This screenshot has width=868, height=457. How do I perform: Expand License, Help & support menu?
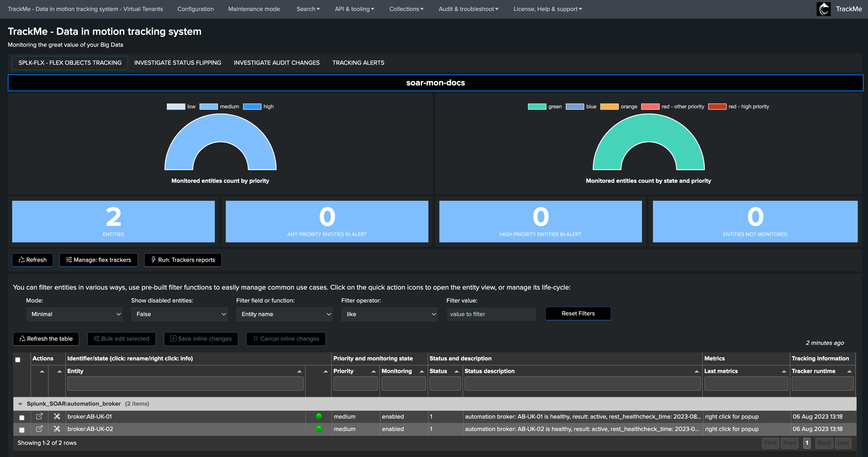[x=548, y=9]
